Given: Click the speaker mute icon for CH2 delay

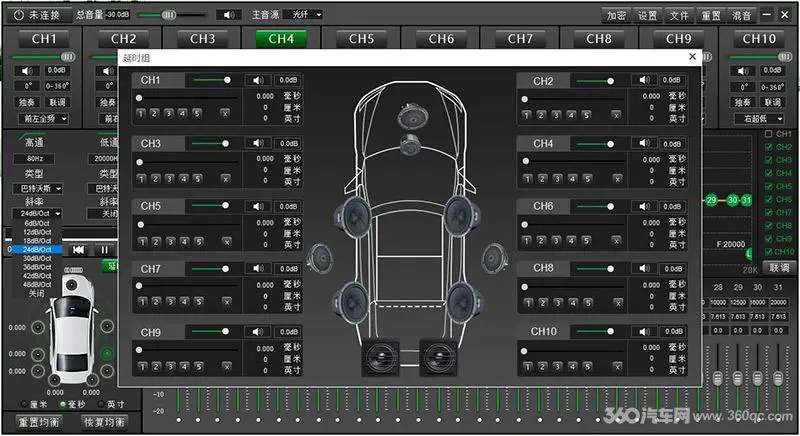Looking at the screenshot, I should pyautogui.click(x=643, y=81).
